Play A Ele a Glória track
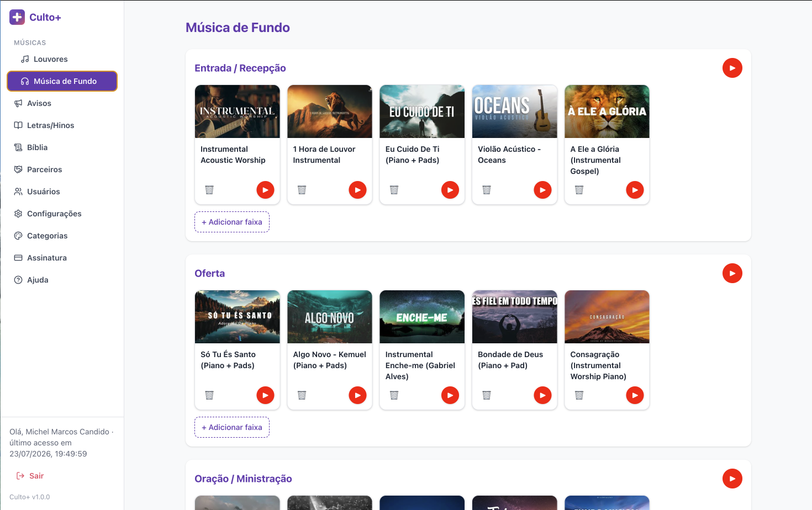 coord(635,190)
